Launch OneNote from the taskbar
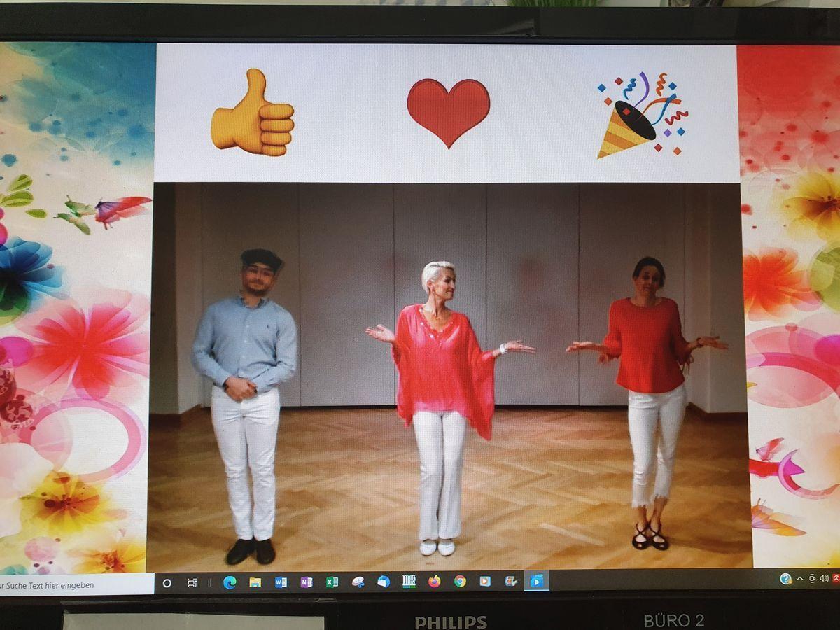The width and height of the screenshot is (840, 630). point(307,582)
